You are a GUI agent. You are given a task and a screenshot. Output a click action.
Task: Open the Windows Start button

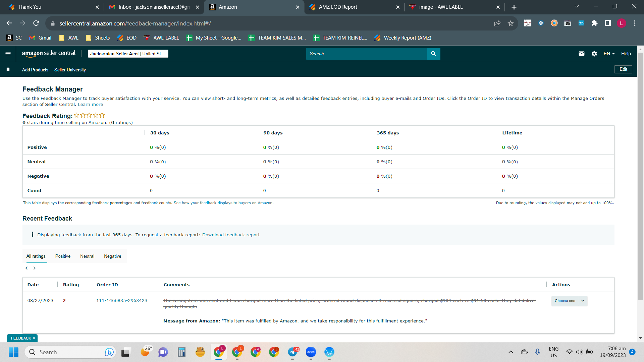pos(14,352)
